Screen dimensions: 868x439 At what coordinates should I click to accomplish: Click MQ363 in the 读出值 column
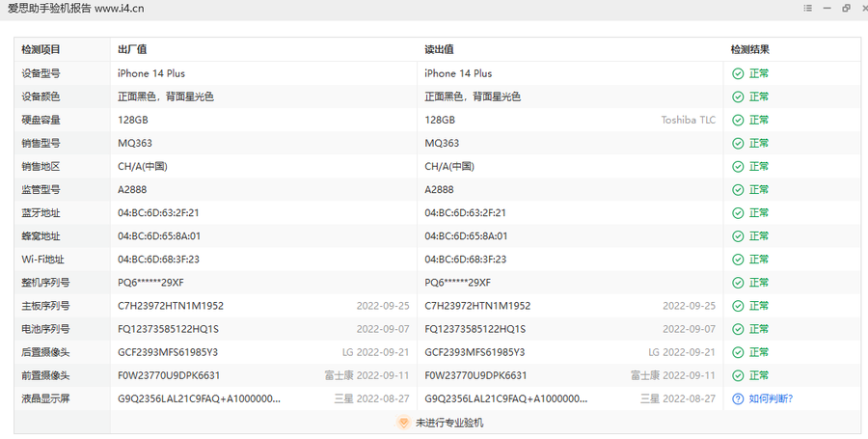coord(442,144)
